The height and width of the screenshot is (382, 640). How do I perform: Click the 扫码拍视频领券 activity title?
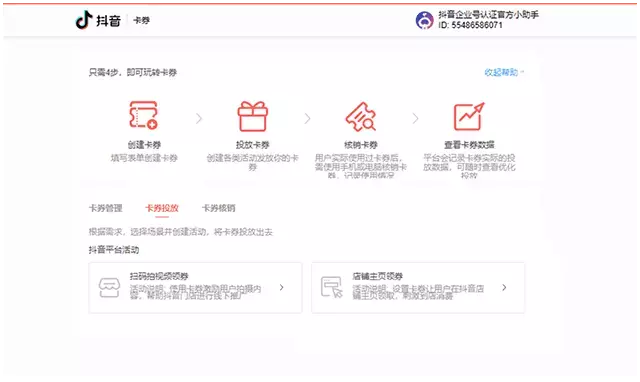(159, 276)
